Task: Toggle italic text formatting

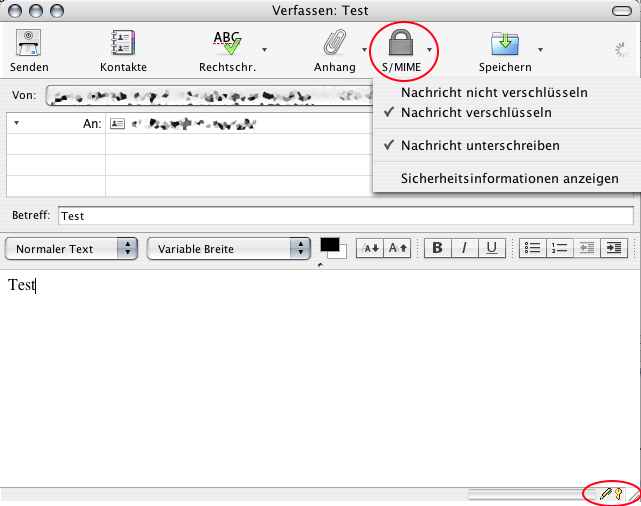Action: [x=464, y=248]
